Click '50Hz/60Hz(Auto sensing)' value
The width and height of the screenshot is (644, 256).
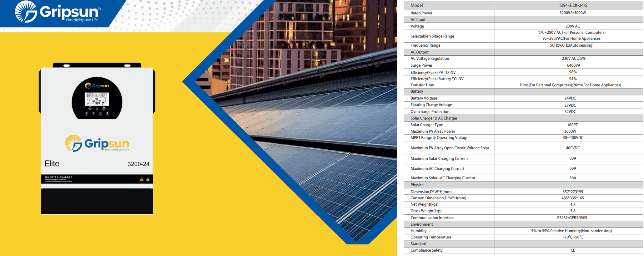tap(572, 45)
